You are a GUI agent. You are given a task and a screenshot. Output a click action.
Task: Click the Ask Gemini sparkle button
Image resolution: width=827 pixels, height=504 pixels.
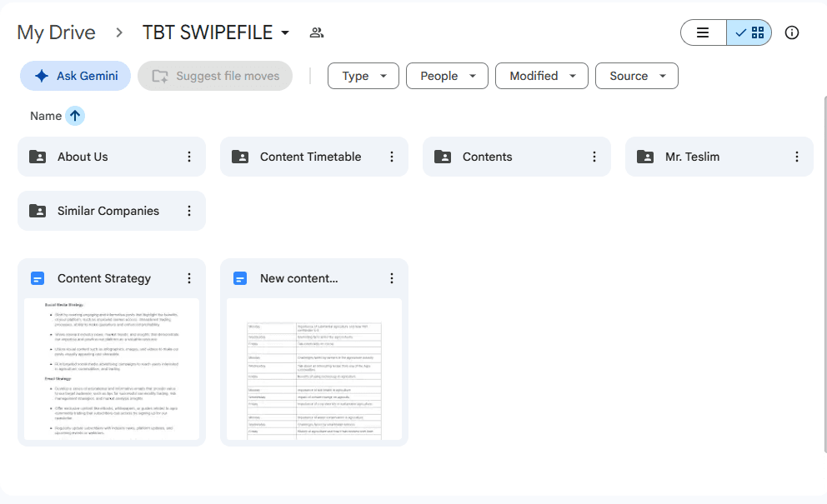click(75, 76)
